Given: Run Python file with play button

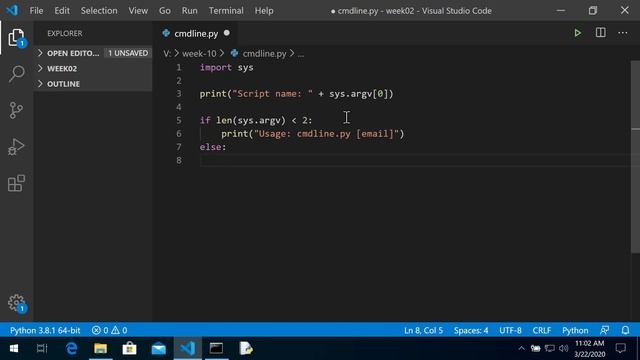Looking at the screenshot, I should click(x=578, y=33).
